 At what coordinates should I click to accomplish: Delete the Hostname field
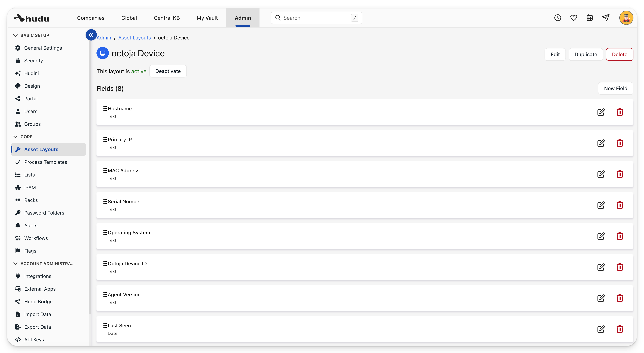point(620,112)
